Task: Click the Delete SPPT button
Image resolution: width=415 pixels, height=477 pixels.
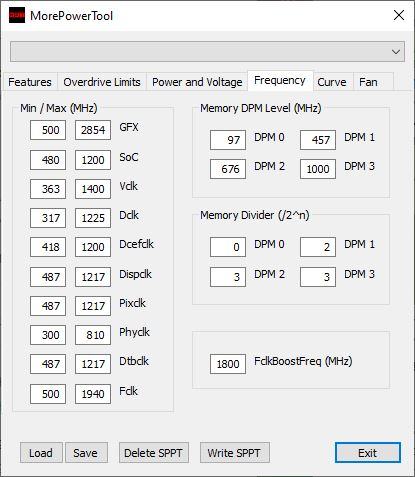Action: (154, 453)
